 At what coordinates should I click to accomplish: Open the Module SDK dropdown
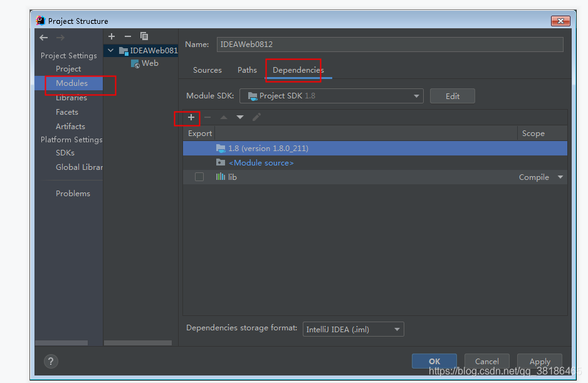pos(332,96)
